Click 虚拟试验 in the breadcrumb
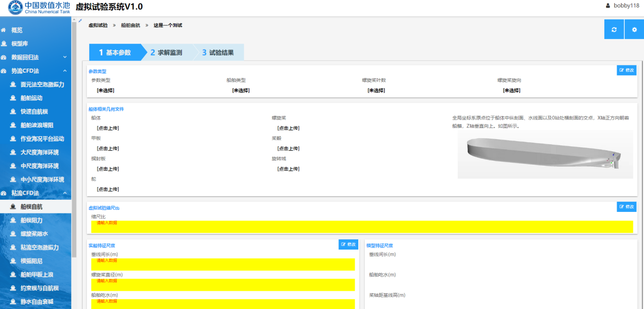Screen dimensions: 644x309 coord(98,25)
